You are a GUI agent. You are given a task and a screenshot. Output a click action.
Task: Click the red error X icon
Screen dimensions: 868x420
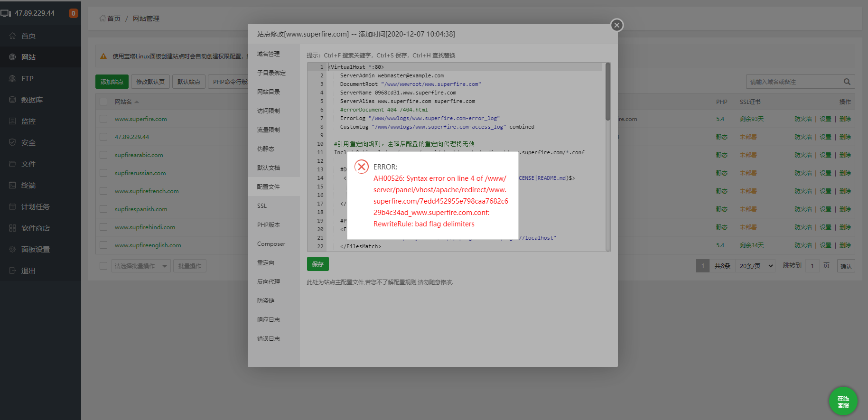point(362,167)
